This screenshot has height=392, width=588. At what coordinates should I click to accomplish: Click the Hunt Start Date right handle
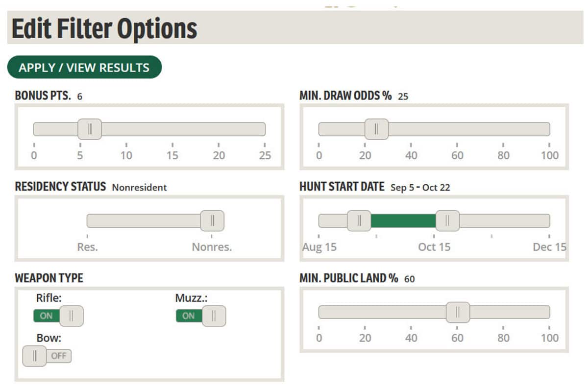pyautogui.click(x=447, y=221)
